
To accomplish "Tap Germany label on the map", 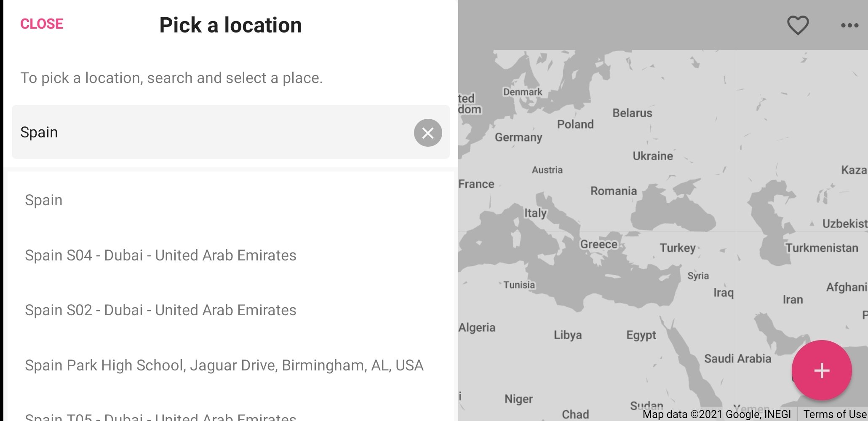I will 518,137.
